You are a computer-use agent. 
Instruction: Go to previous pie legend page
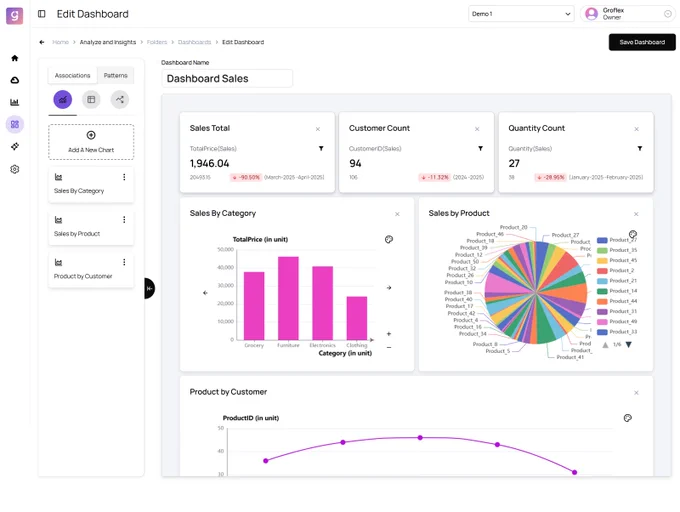(605, 345)
